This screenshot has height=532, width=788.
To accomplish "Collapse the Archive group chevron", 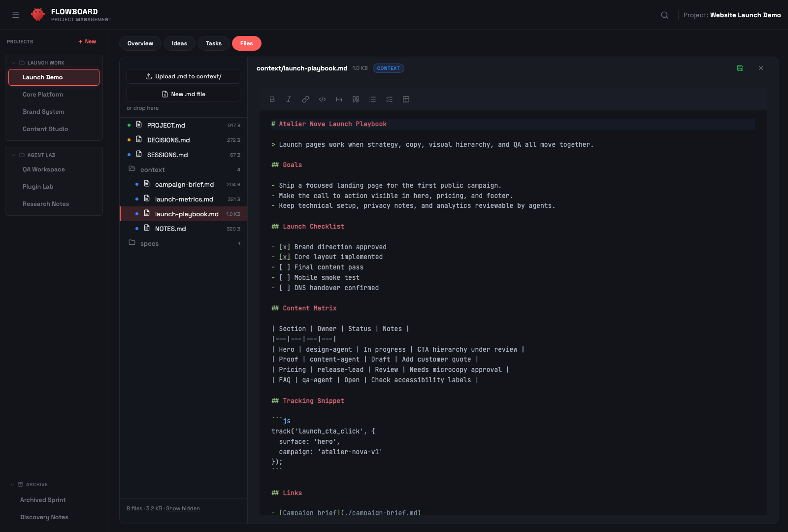I will tap(12, 485).
